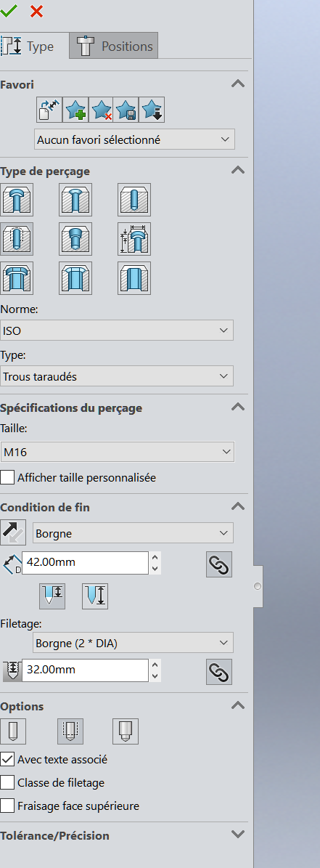
Task: Uncheck Avec texte associé
Action: coord(7,760)
